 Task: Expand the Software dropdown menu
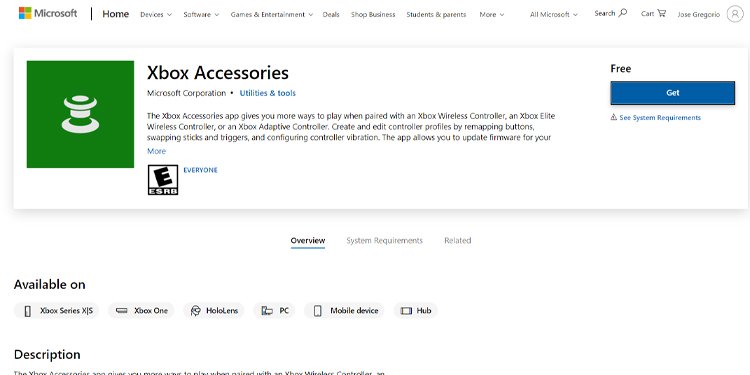click(201, 15)
